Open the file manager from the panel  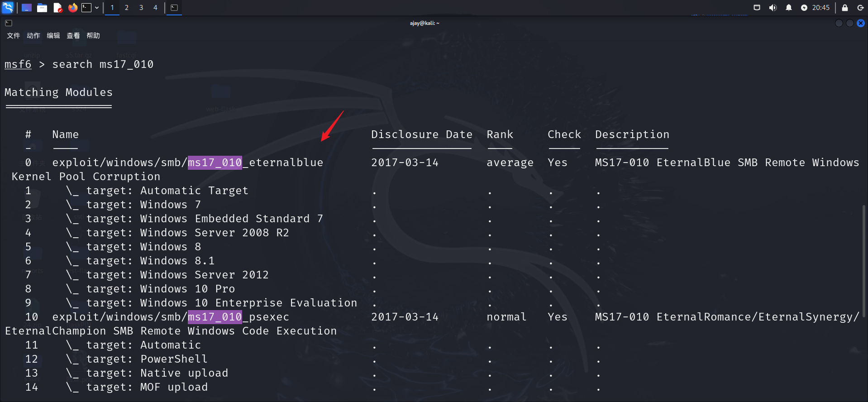[42, 8]
